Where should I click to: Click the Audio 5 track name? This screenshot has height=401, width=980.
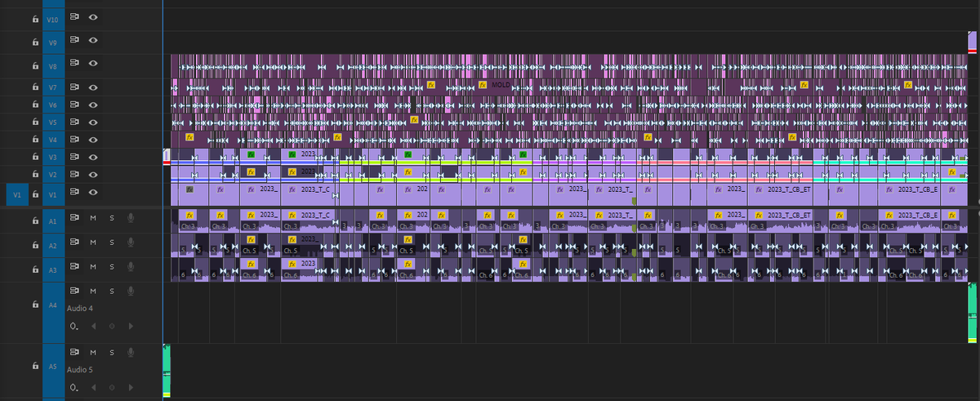tap(80, 371)
